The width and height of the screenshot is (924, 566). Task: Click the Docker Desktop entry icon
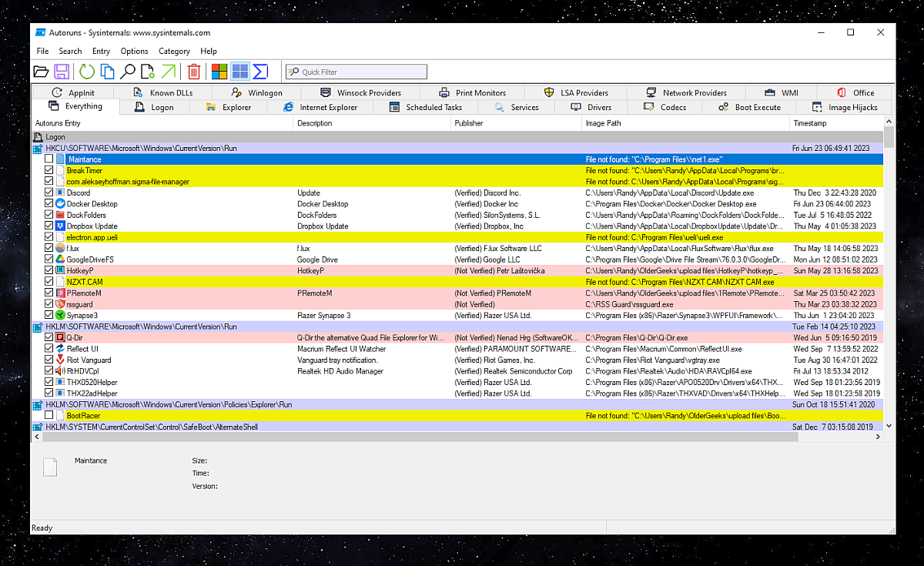pos(60,204)
